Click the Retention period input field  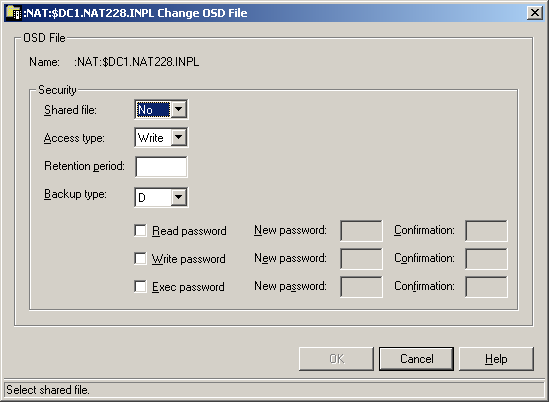161,167
